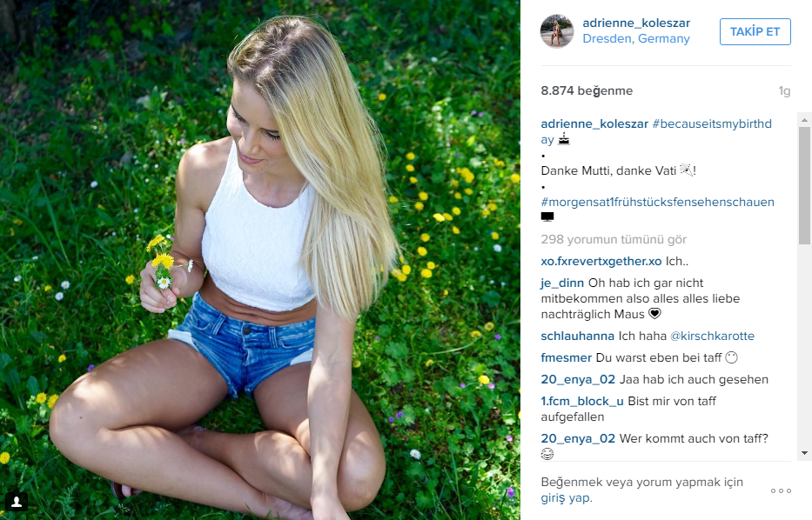Click the adrienne_koleszar profile avatar
This screenshot has height=520, width=812.
click(x=557, y=31)
